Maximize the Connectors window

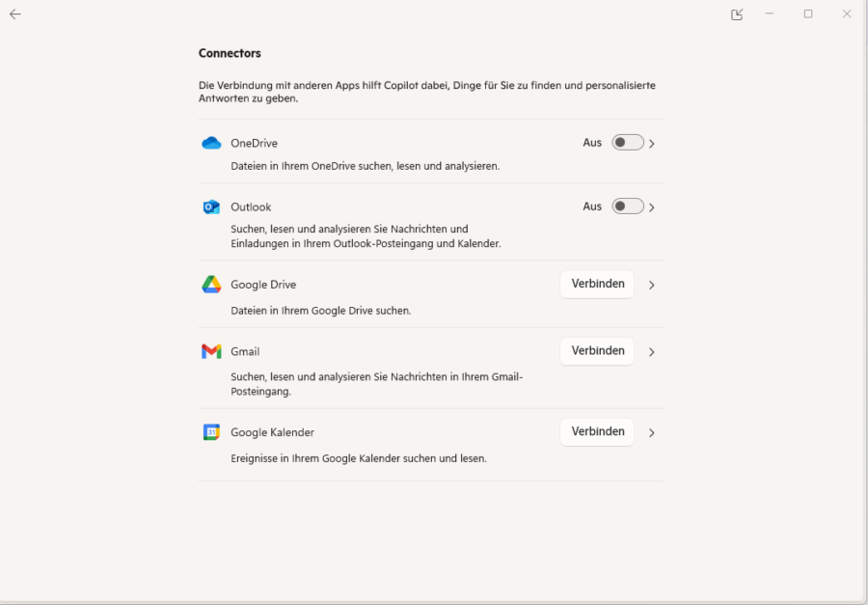click(808, 14)
